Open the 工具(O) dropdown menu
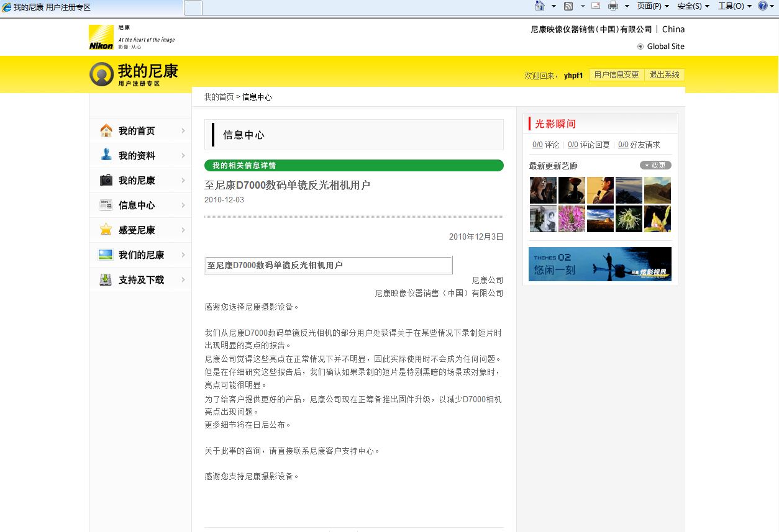This screenshot has width=779, height=532. (734, 6)
